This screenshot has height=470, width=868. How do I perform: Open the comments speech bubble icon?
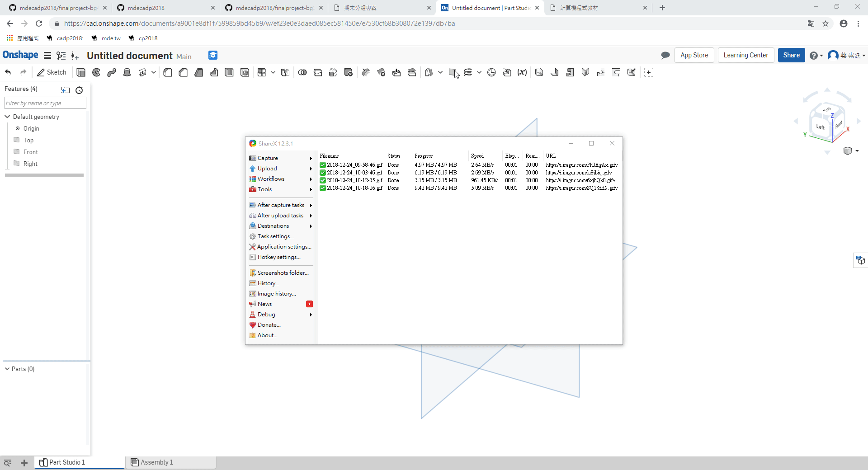(x=665, y=55)
